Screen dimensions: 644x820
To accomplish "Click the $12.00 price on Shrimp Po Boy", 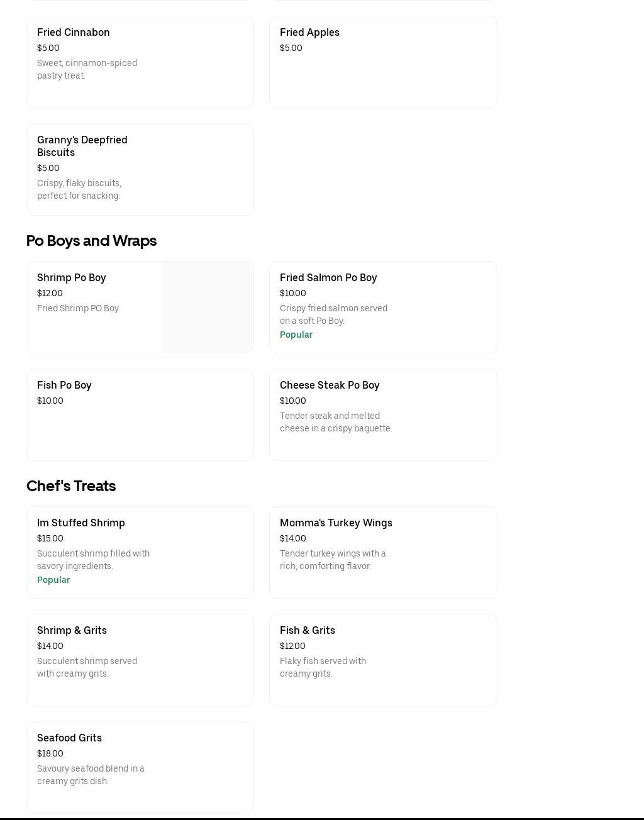I will coord(50,293).
